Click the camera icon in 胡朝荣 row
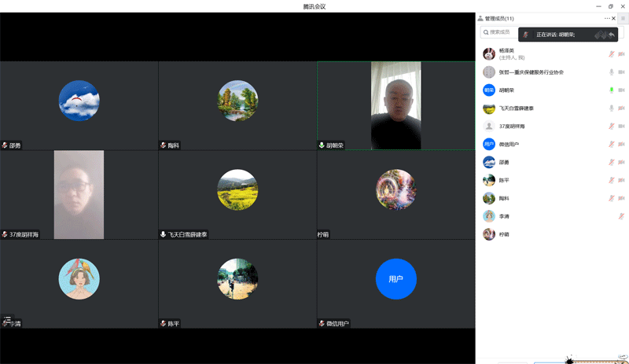Screen dimensions: 629x364 [621, 90]
